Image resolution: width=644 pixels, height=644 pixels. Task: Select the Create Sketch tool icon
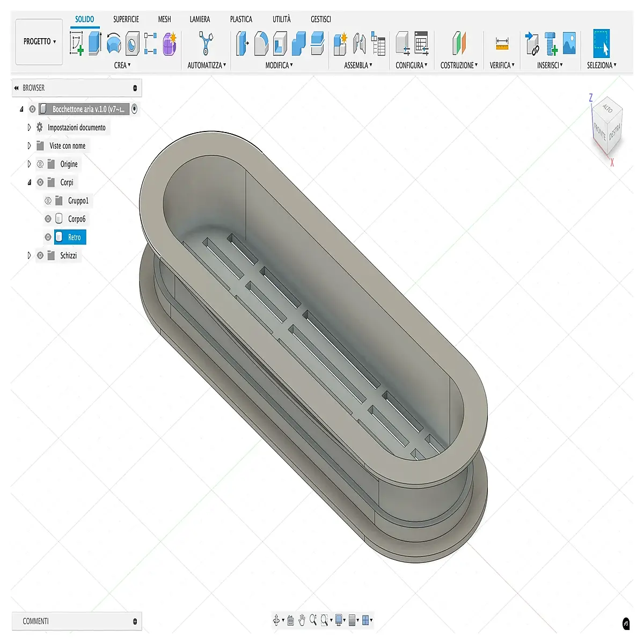pyautogui.click(x=77, y=43)
